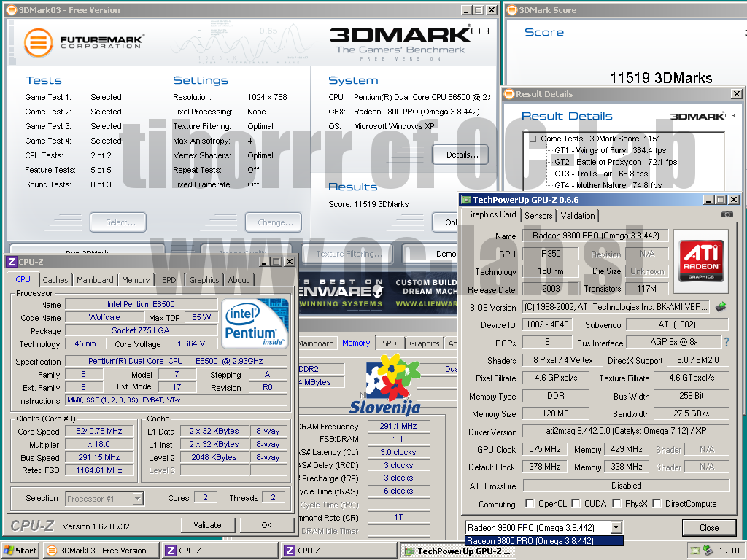This screenshot has height=560, width=747.
Task: Enable the PhysX checkbox
Action: pos(616,503)
